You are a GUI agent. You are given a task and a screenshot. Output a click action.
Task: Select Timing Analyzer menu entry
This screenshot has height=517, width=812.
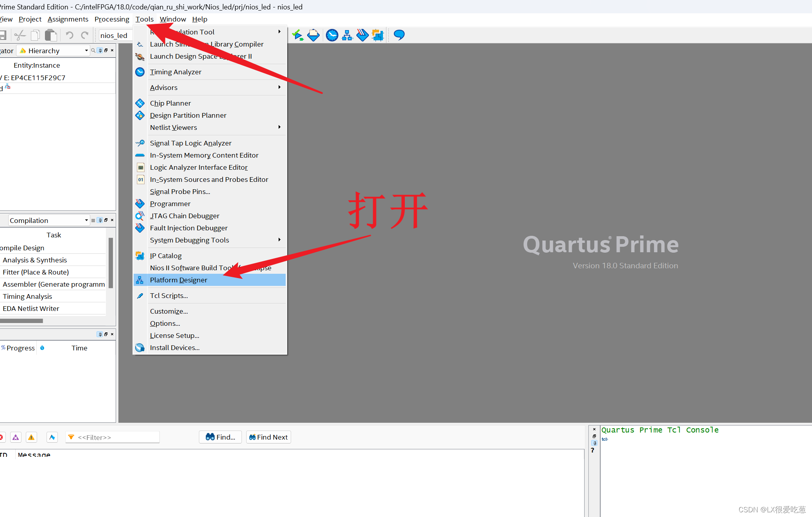click(210, 72)
